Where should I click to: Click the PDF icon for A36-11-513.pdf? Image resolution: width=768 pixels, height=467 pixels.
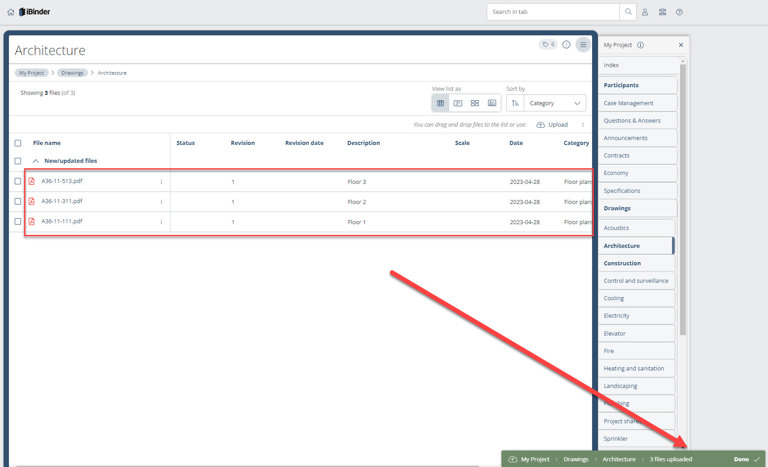pyautogui.click(x=32, y=181)
